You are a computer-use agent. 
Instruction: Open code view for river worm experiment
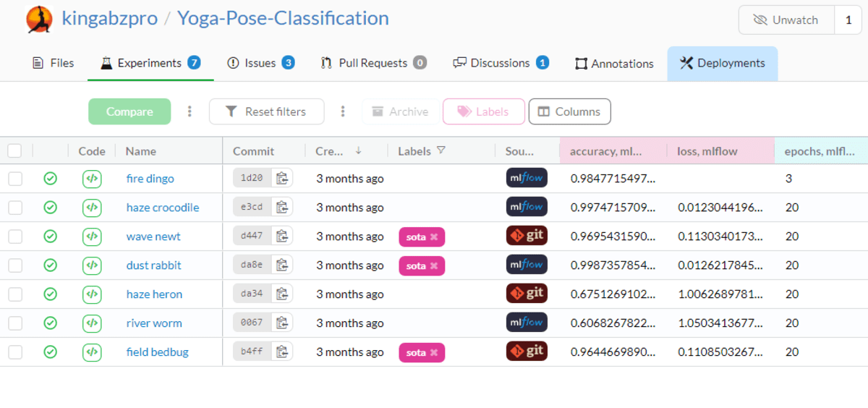92,323
